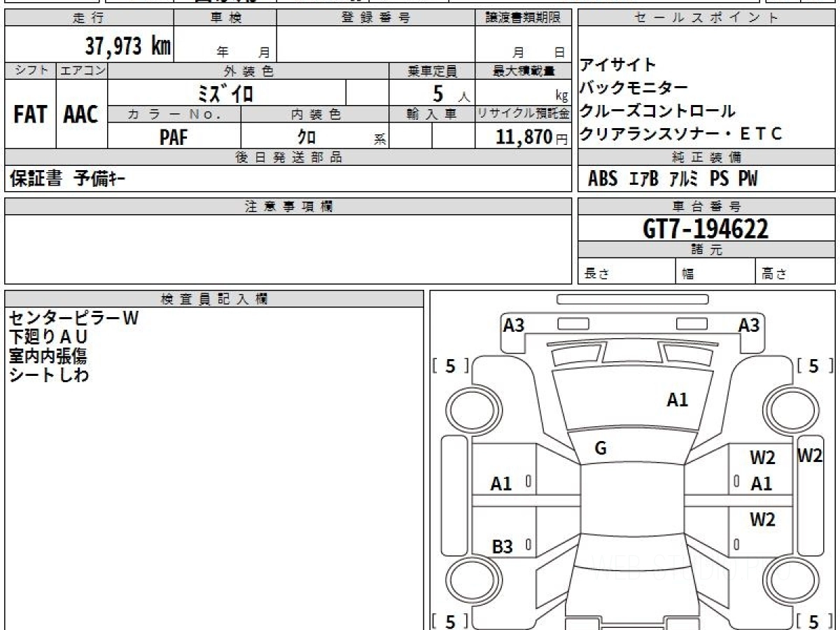
Task: Click クルーズコントロール in sales points
Action: pos(657,111)
